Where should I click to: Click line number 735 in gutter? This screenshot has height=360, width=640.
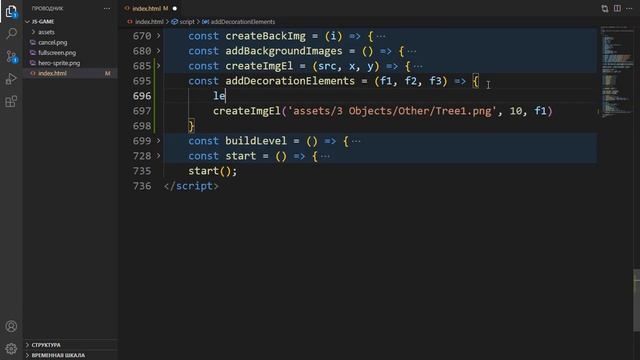[142, 171]
